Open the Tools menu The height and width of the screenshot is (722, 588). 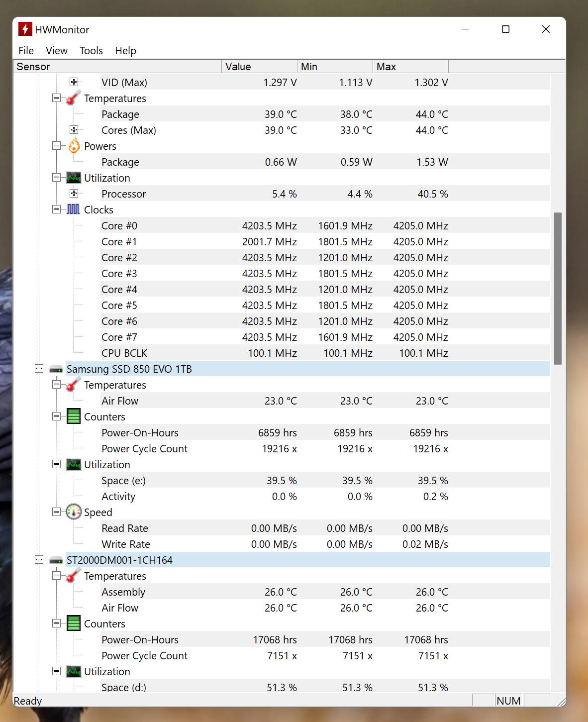tap(91, 51)
